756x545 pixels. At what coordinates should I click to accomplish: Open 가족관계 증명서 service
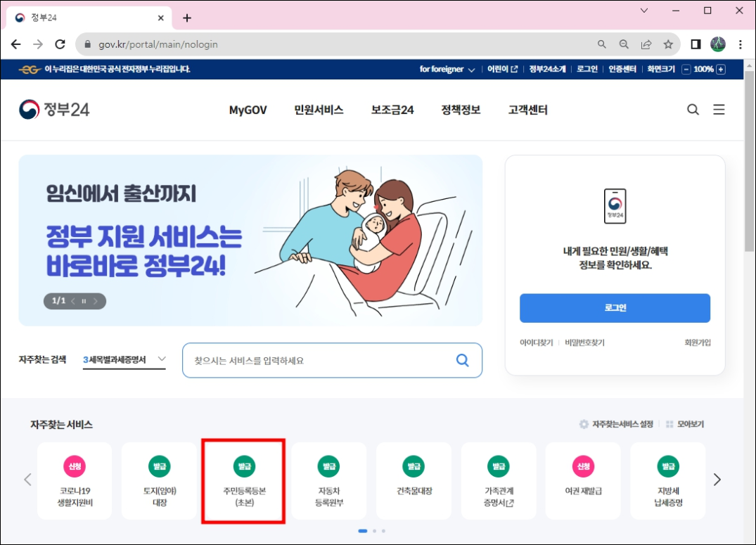[499, 481]
